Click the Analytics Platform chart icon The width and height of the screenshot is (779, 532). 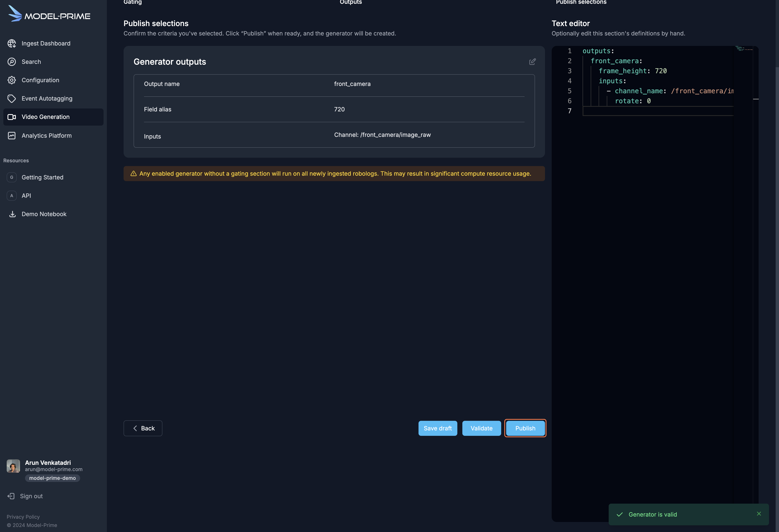click(x=12, y=136)
